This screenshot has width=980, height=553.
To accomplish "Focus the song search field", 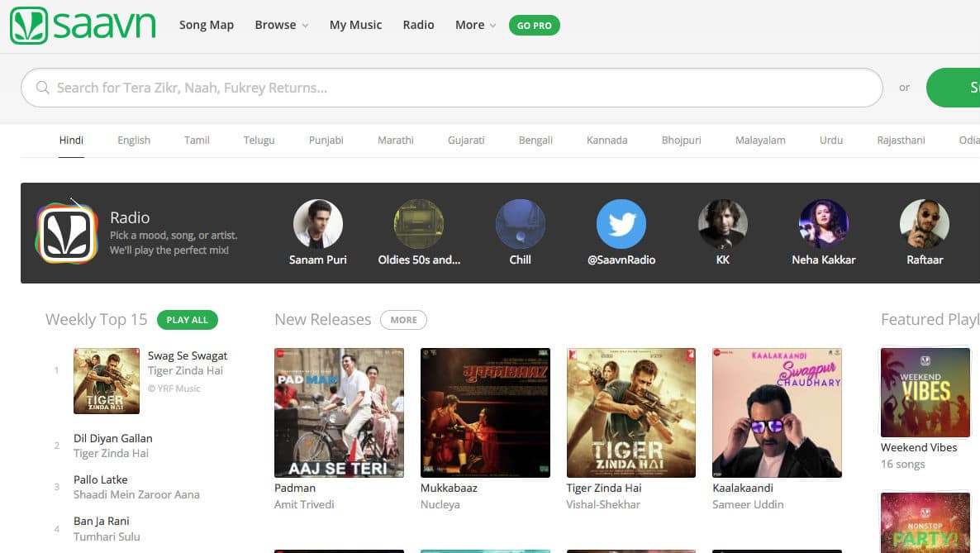I will click(452, 88).
